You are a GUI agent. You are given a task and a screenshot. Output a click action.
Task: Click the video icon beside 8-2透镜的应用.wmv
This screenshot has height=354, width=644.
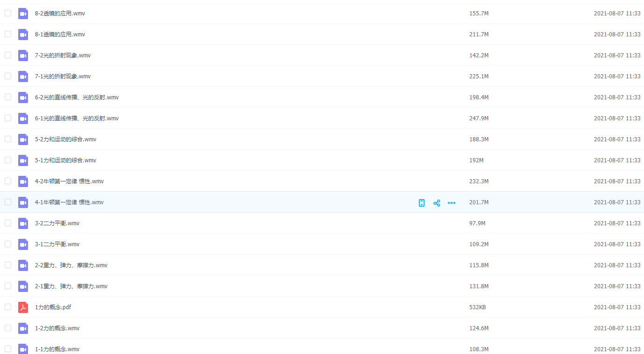point(23,14)
